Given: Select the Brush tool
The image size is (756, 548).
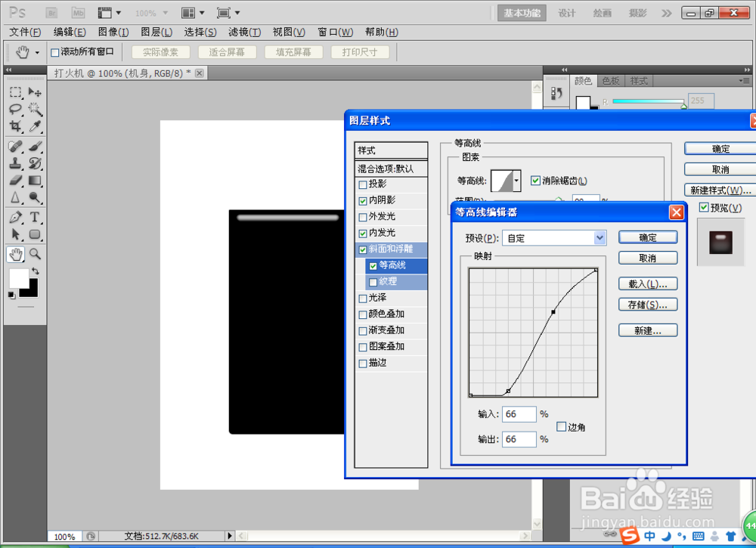Looking at the screenshot, I should [35, 146].
